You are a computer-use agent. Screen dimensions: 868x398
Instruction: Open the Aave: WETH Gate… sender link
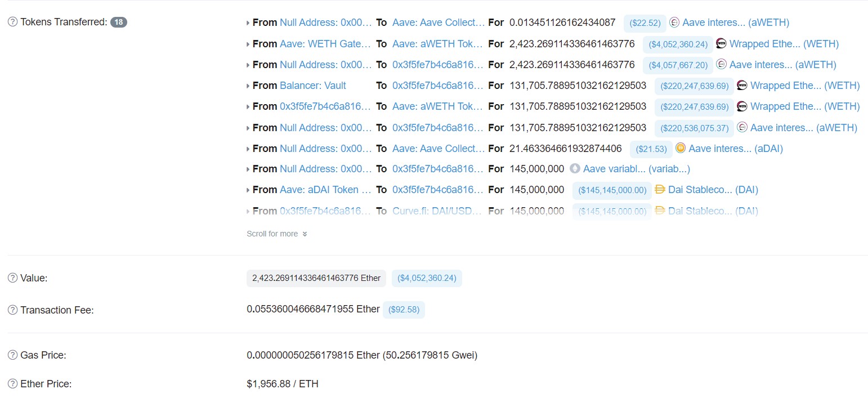coord(325,44)
